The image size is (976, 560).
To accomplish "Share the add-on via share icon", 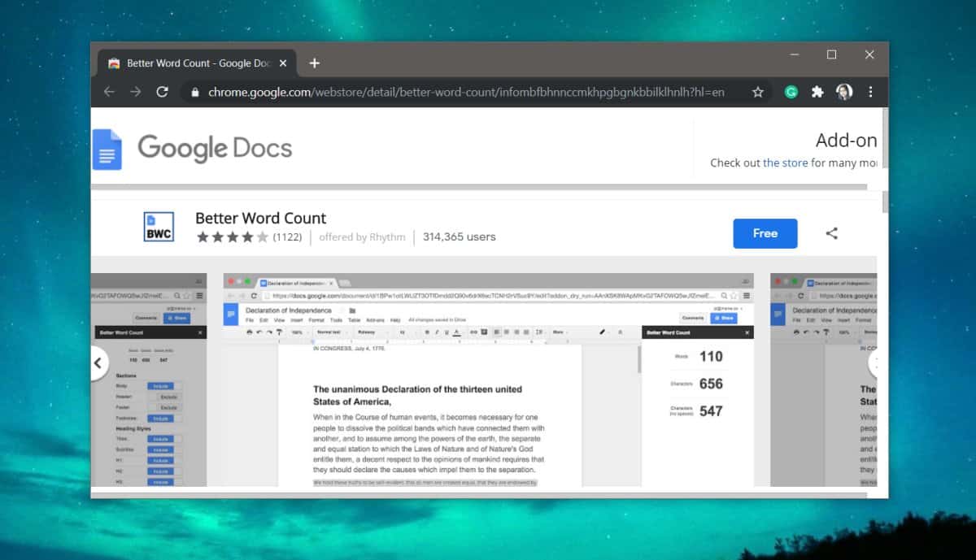I will pos(831,233).
